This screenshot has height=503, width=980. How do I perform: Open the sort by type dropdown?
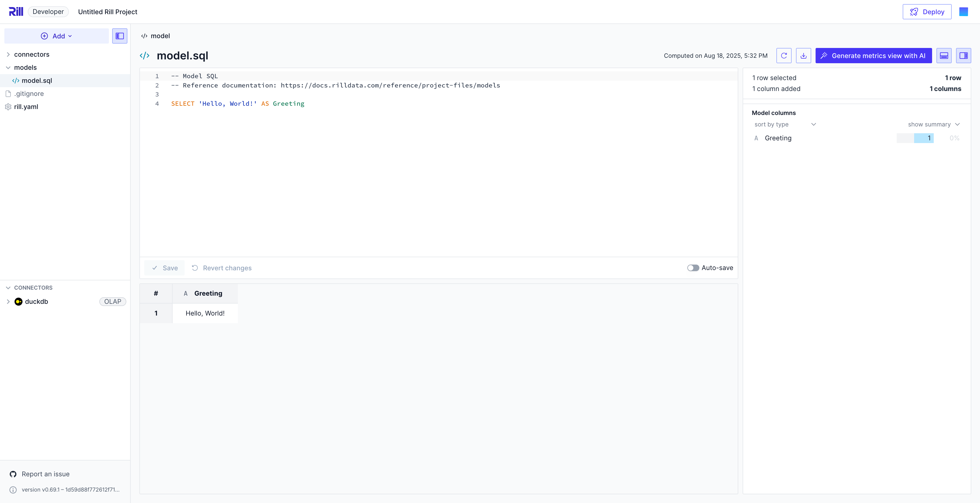[x=785, y=124]
